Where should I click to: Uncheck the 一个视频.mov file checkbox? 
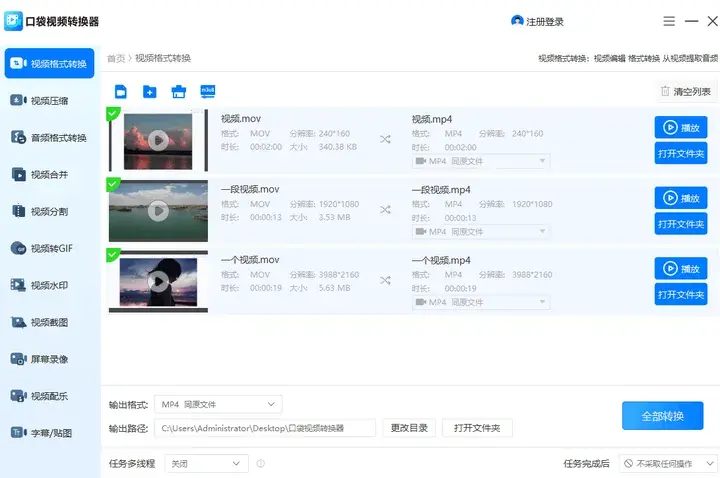click(113, 255)
